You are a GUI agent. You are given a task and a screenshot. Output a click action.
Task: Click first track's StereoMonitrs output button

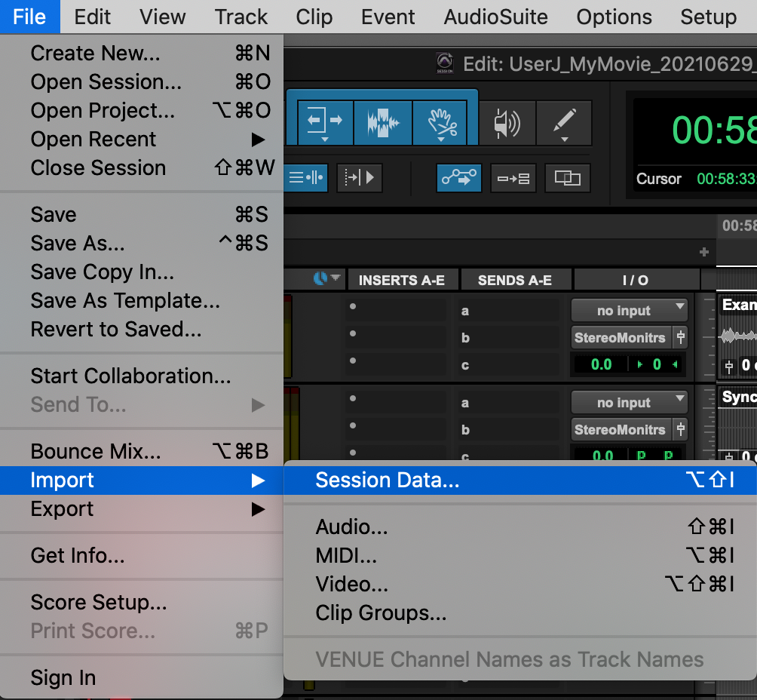click(621, 337)
